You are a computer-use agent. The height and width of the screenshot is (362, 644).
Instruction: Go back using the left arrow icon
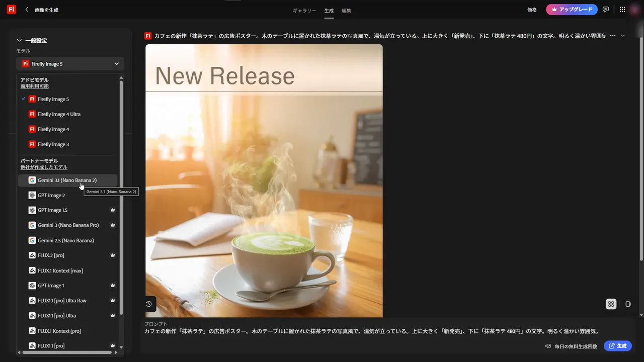click(x=27, y=10)
